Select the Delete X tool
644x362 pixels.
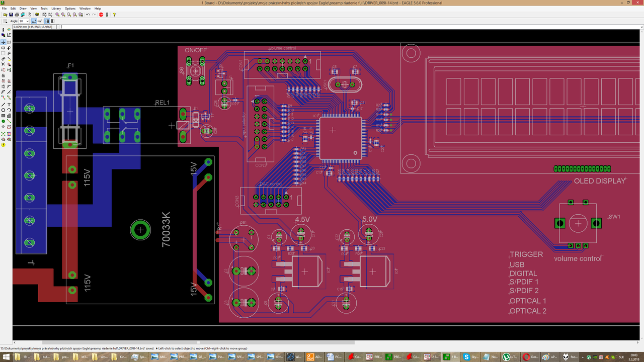tap(3, 64)
